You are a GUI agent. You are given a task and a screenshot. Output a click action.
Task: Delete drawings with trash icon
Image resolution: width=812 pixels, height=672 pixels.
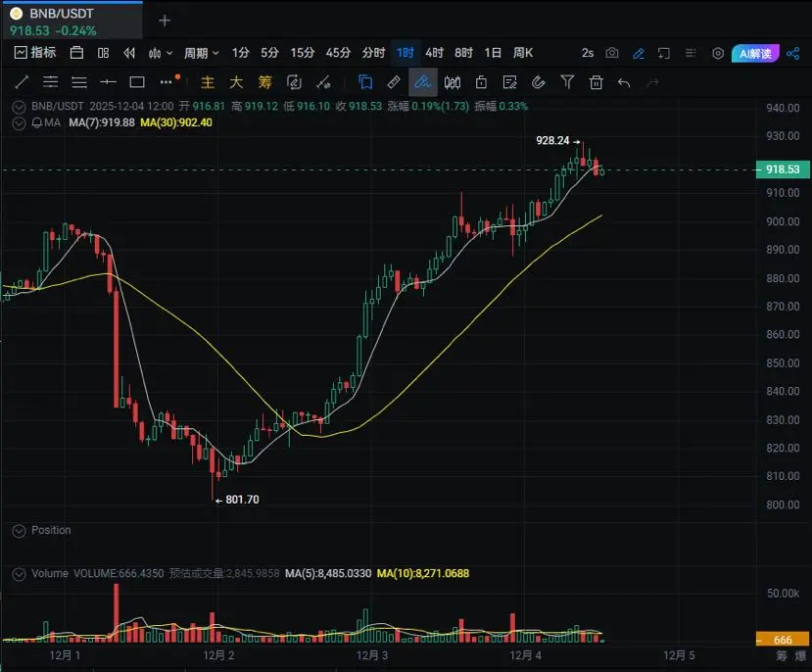point(597,82)
